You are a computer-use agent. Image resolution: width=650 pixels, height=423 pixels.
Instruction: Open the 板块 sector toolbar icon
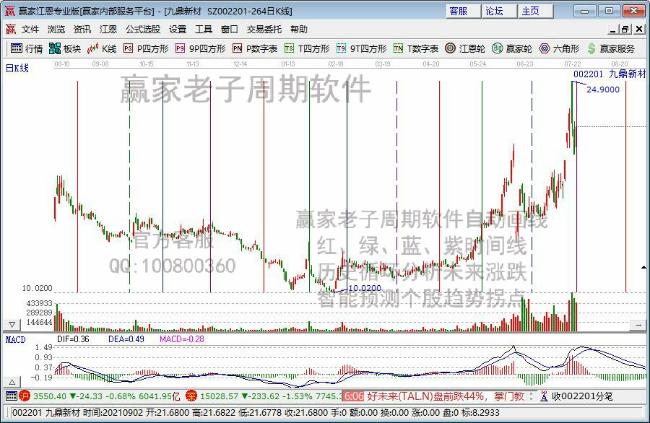pos(64,49)
